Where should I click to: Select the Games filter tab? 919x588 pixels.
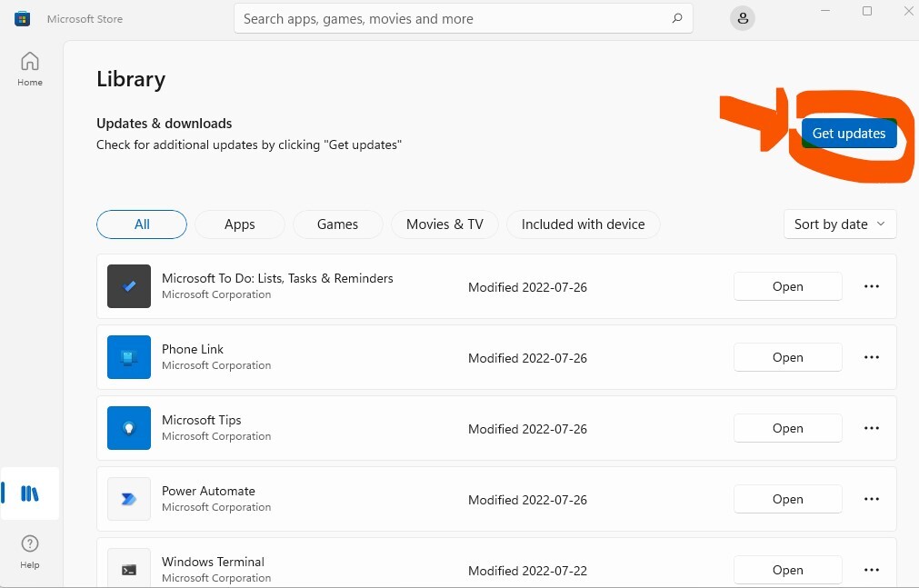pyautogui.click(x=337, y=224)
